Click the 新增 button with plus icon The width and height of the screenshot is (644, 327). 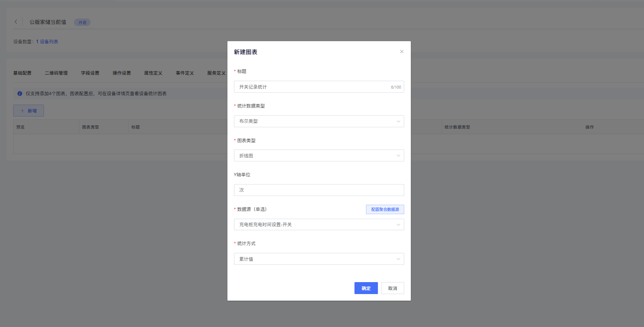tap(28, 110)
